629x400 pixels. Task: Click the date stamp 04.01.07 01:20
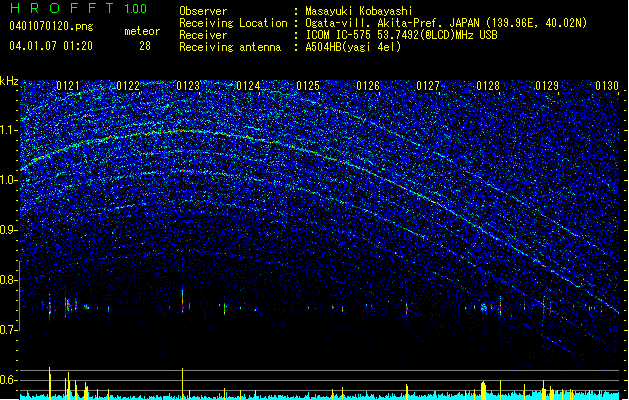pyautogui.click(x=51, y=46)
